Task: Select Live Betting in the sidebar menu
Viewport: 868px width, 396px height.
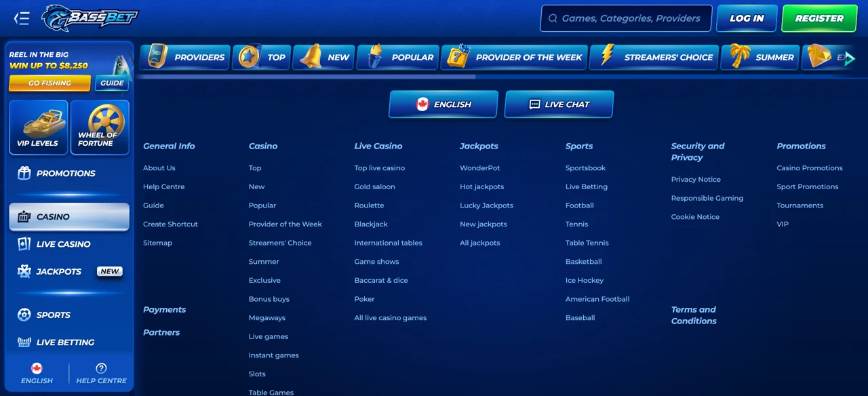Action: [x=69, y=342]
